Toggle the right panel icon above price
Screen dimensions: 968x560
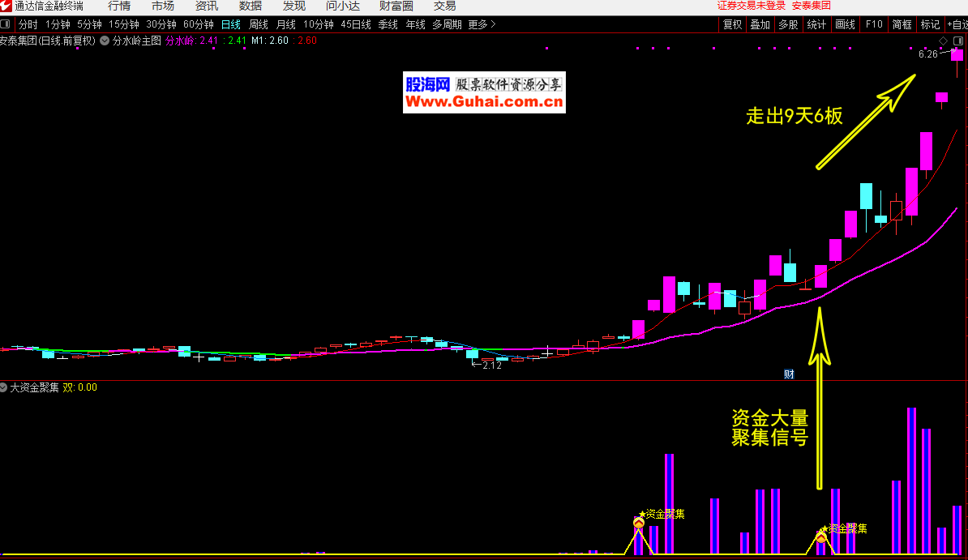[x=957, y=41]
